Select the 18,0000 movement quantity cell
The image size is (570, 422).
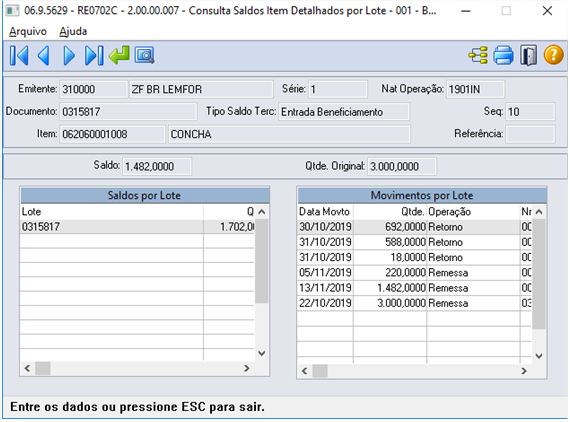[x=390, y=257]
